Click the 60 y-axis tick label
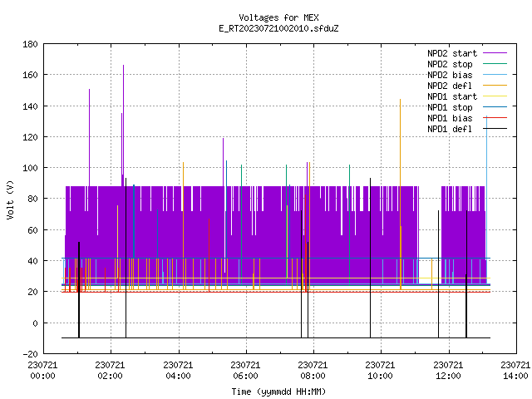 pyautogui.click(x=32, y=230)
